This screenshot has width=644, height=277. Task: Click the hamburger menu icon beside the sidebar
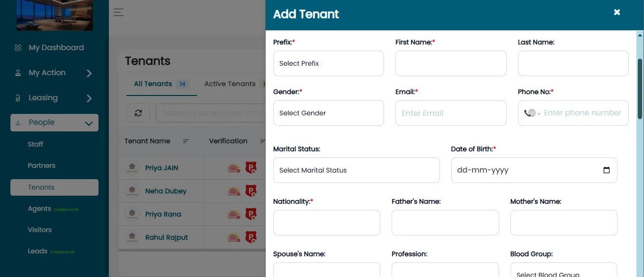point(118,12)
